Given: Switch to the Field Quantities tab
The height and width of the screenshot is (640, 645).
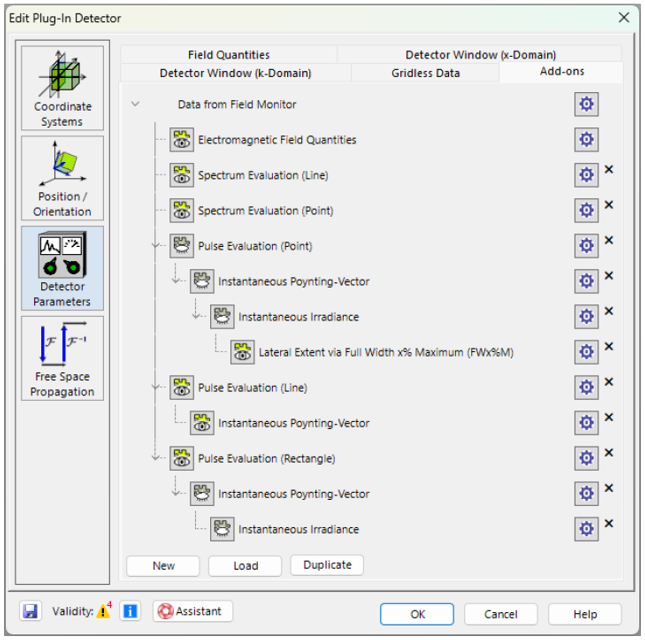Looking at the screenshot, I should tap(228, 55).
